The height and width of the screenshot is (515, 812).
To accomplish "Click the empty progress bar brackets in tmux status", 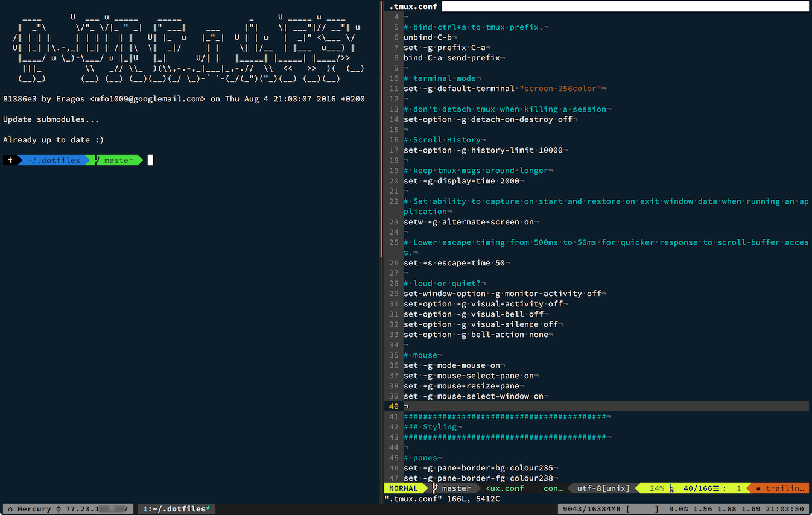I will [x=642, y=509].
